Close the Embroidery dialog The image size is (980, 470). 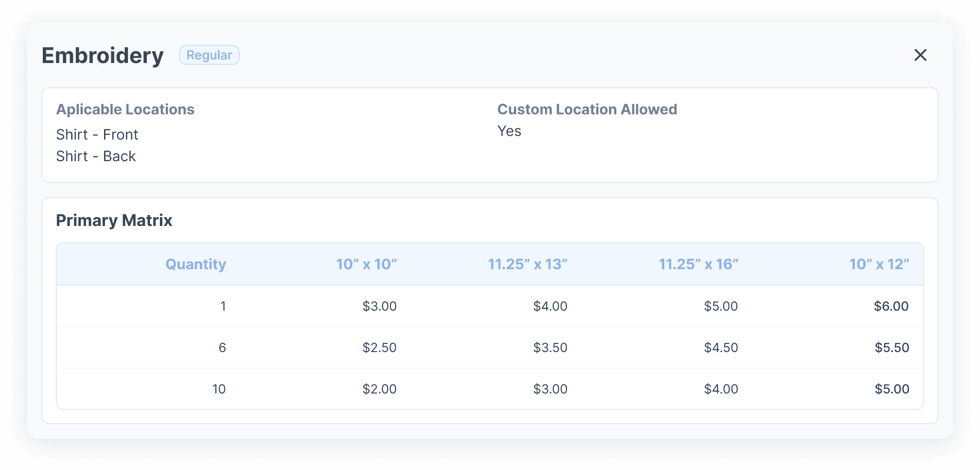pos(920,55)
